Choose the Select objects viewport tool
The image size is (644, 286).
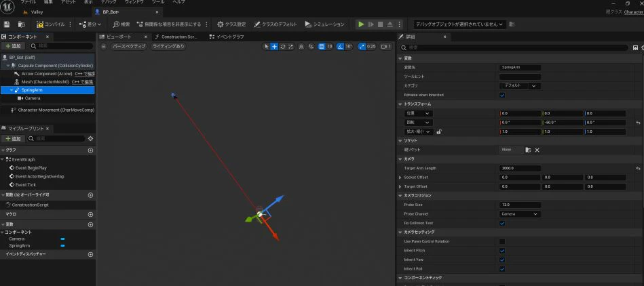[x=267, y=46]
